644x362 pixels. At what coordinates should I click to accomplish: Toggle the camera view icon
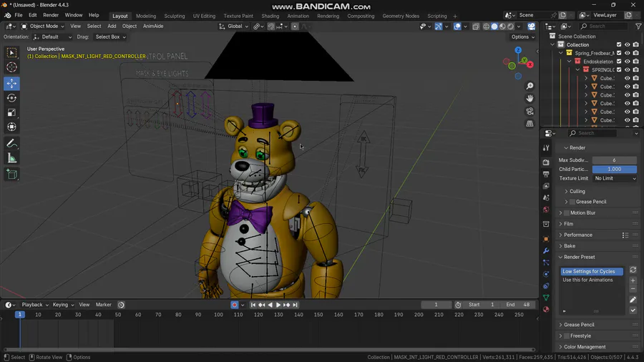(530, 111)
